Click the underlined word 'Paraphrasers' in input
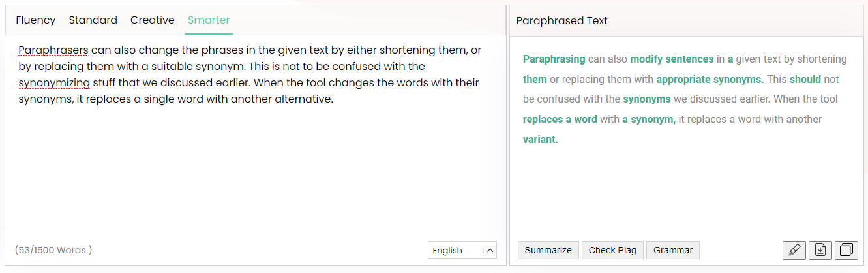The image size is (868, 273). [53, 50]
